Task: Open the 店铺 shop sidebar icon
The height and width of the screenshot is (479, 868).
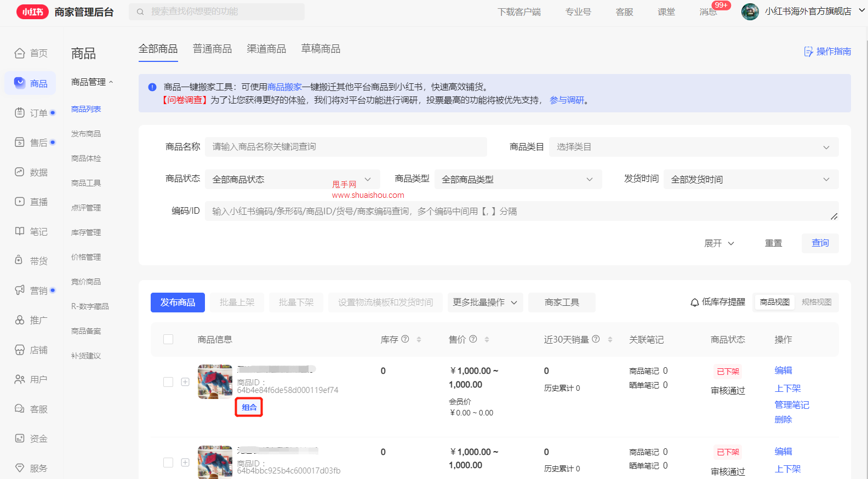Action: coord(20,349)
